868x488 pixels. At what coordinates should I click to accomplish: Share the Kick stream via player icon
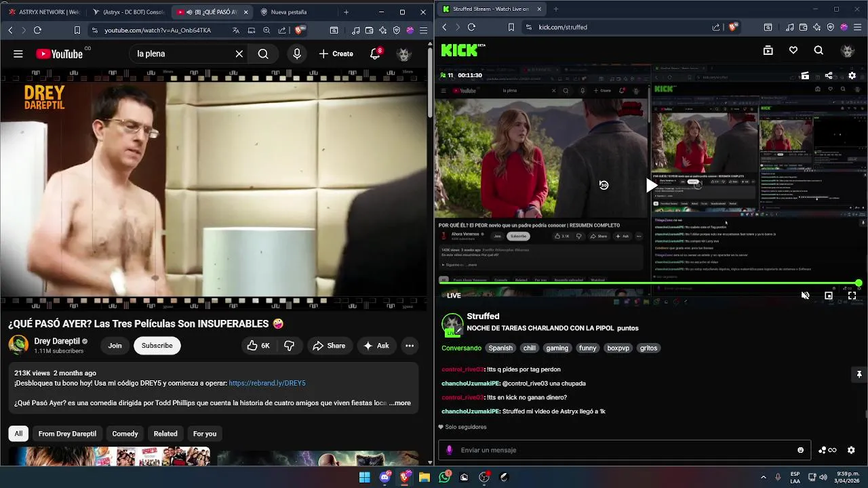click(x=829, y=75)
